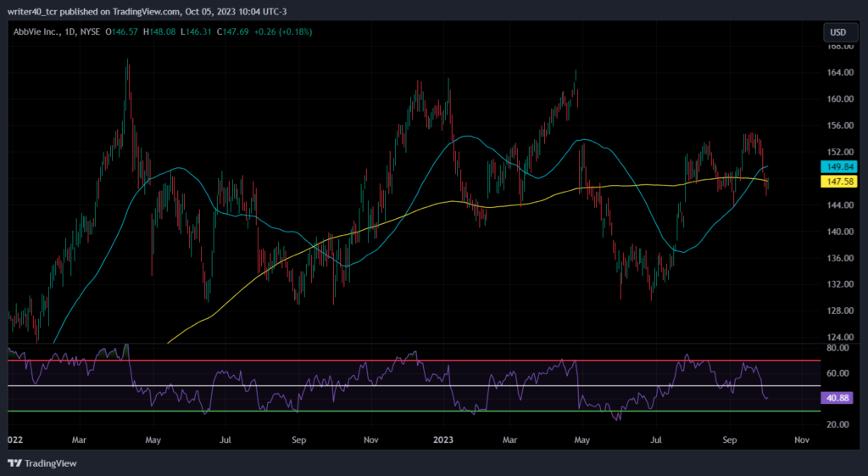Click the 152.00 price axis label
868x476 pixels.
click(838, 152)
